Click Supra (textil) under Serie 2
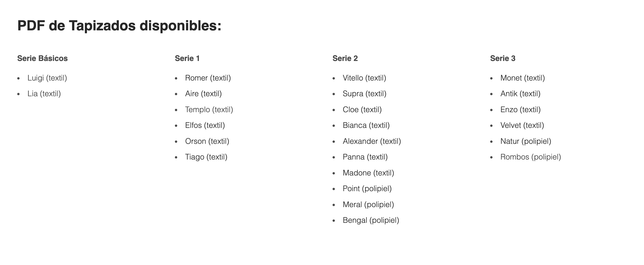 tap(364, 94)
